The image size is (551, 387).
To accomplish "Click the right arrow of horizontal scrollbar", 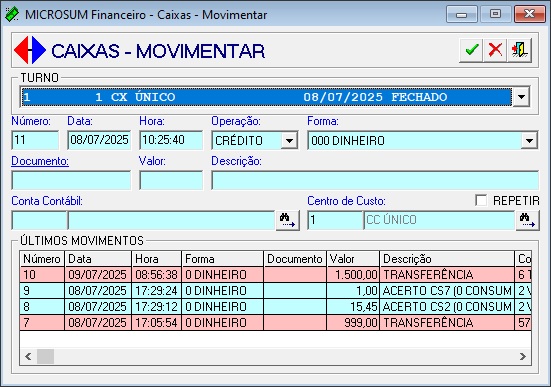I will (x=523, y=356).
